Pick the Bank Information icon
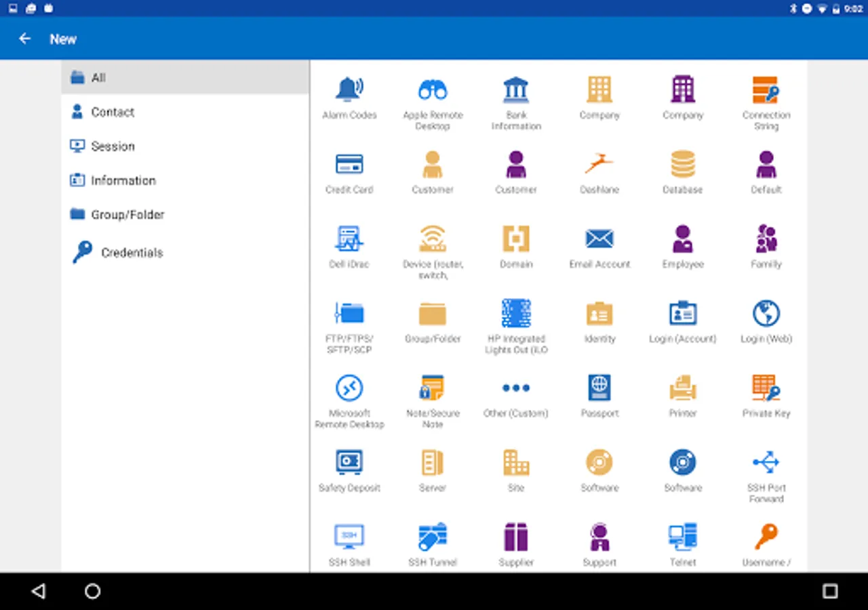The image size is (868, 610). 516,89
